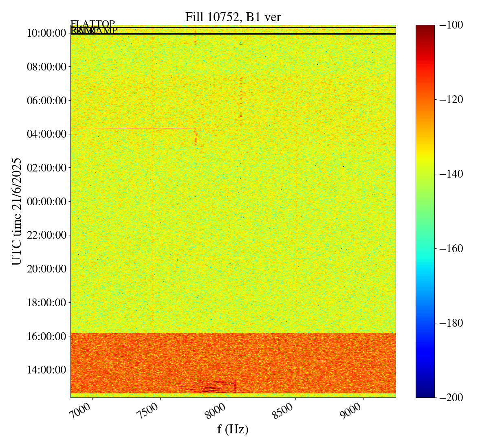Click the FLATTOP marker label
This screenshot has width=489, height=448.
[93, 24]
